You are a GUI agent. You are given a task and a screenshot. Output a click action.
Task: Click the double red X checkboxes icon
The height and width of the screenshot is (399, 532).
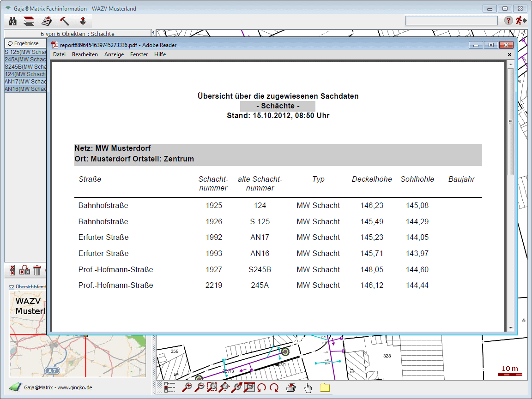pos(12,270)
